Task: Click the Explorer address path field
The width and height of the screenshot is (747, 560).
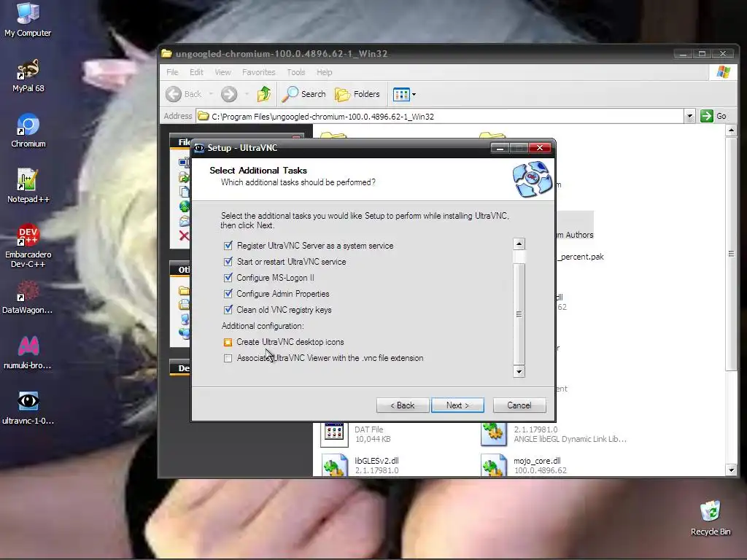Action: (440, 116)
